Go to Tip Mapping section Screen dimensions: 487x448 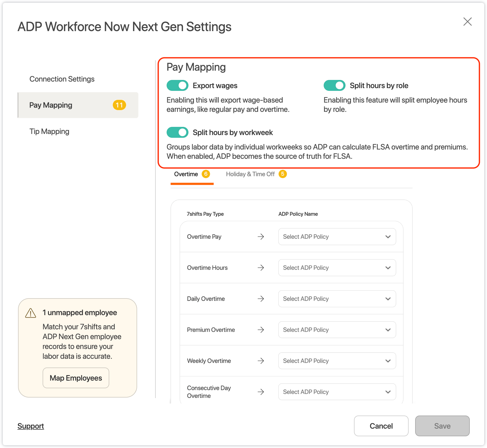(49, 132)
